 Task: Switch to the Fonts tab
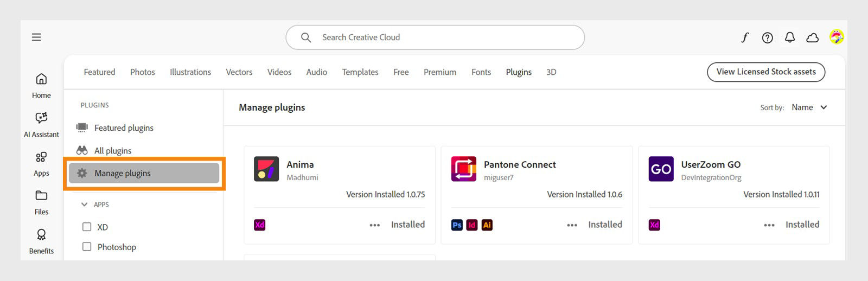(481, 72)
